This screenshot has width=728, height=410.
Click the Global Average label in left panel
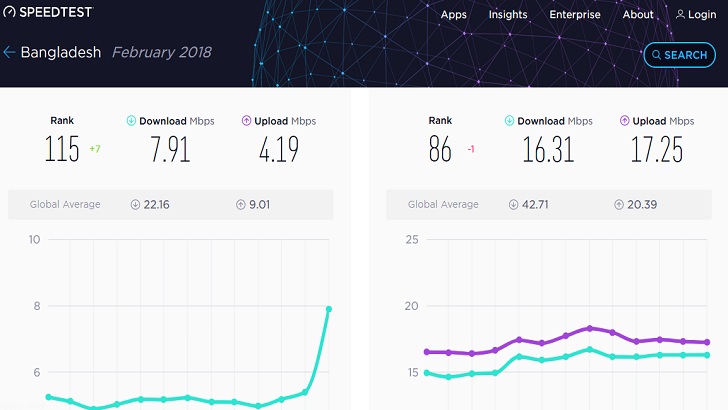tap(65, 204)
